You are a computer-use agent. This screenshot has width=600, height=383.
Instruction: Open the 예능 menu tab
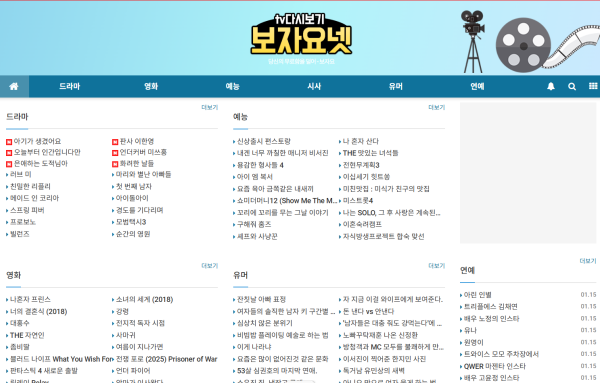(x=232, y=86)
